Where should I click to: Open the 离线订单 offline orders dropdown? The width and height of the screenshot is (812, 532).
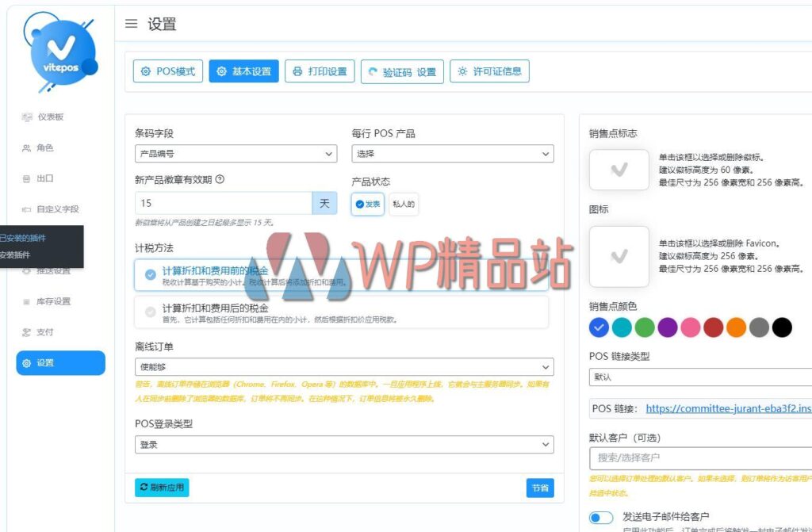coord(344,366)
